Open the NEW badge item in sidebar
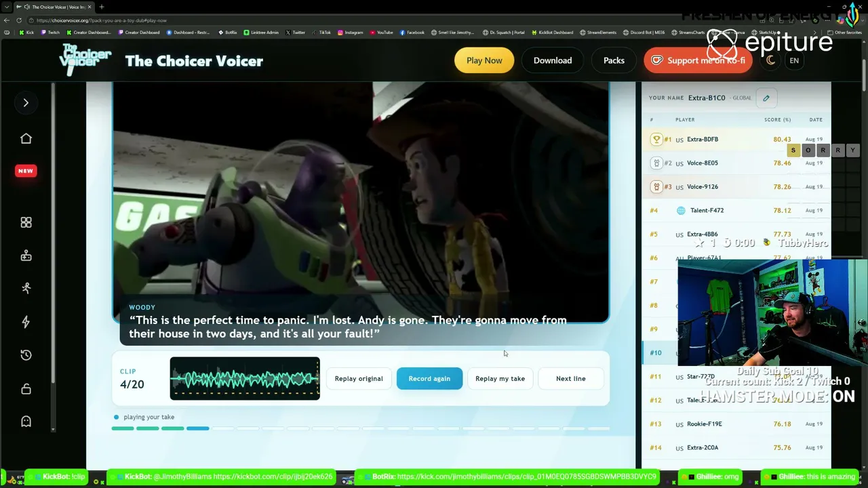This screenshot has width=868, height=488. click(26, 171)
